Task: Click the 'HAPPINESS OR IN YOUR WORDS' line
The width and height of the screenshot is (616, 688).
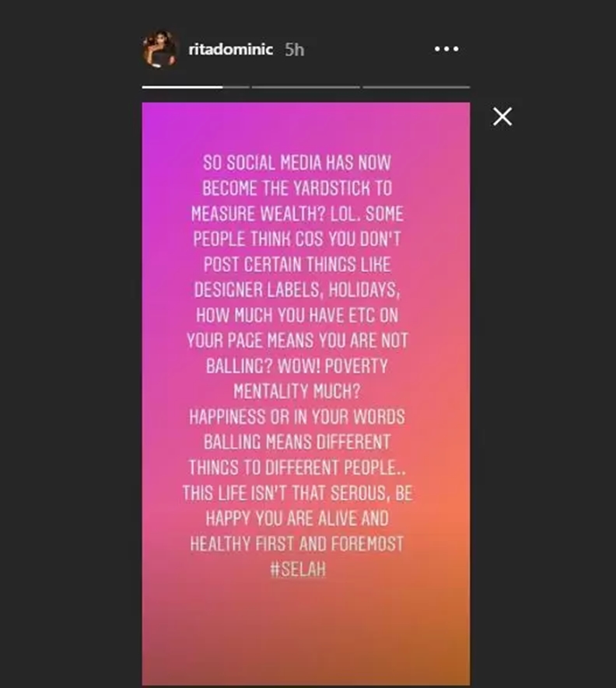Action: [x=296, y=416]
